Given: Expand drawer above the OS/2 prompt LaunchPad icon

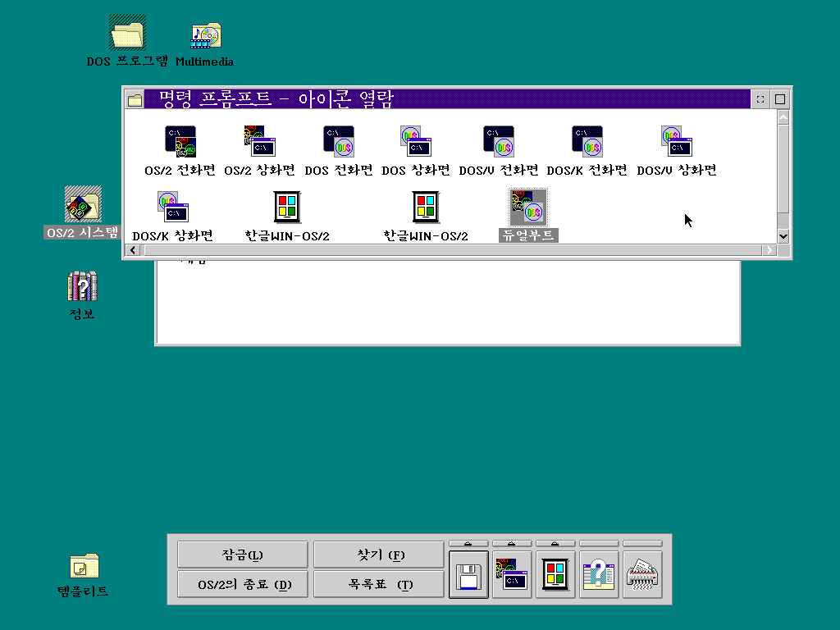Looking at the screenshot, I should (x=512, y=544).
